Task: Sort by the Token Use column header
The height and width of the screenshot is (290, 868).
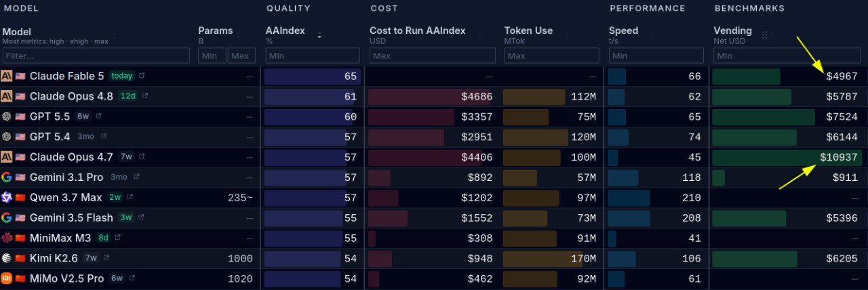Action: [x=528, y=30]
